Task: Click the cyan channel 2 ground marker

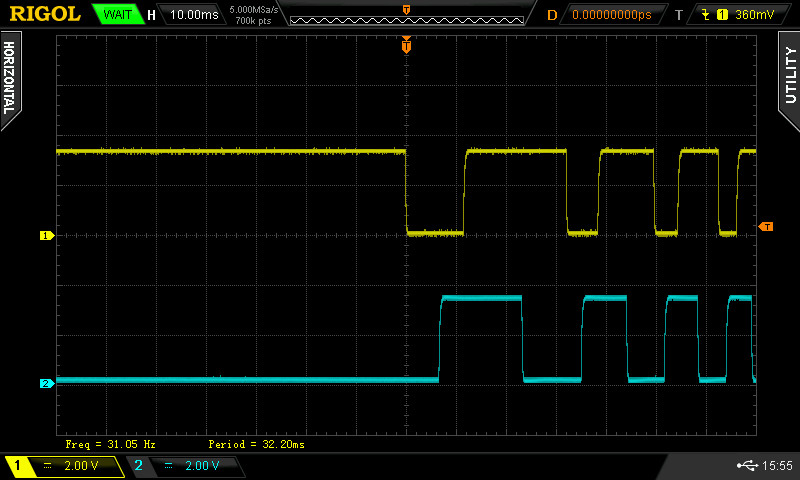Action: (x=45, y=383)
